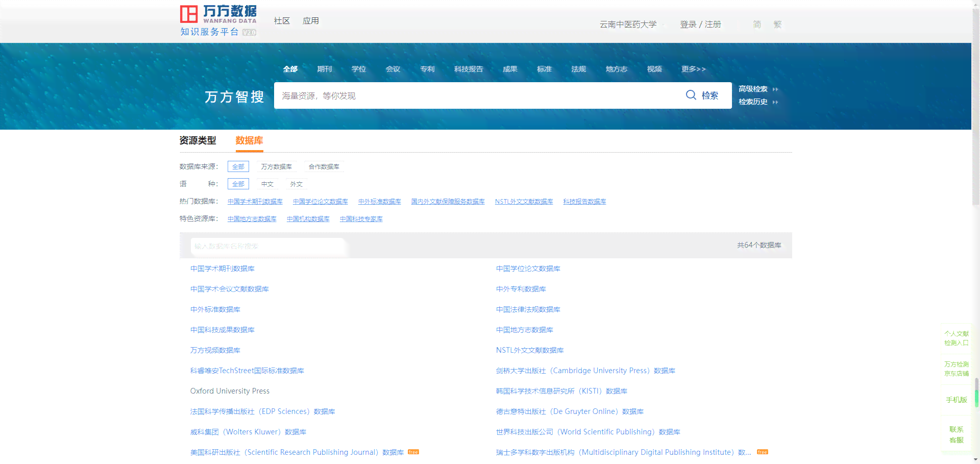Select the 成果 search tab
This screenshot has height=464, width=980.
[x=510, y=69]
